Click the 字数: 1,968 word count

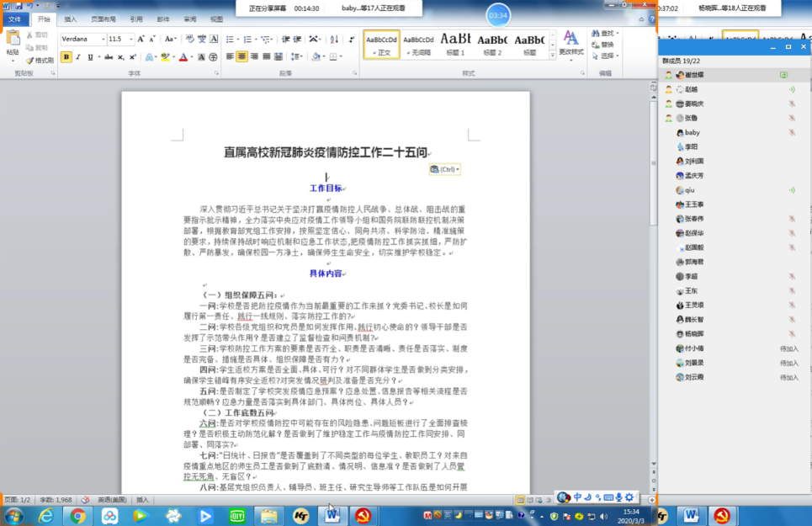54,500
